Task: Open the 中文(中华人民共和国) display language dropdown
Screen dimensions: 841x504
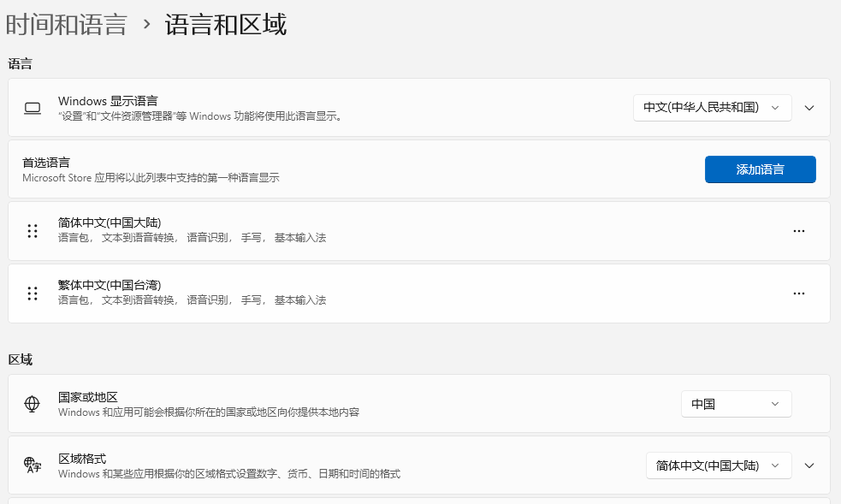Action: [x=713, y=108]
